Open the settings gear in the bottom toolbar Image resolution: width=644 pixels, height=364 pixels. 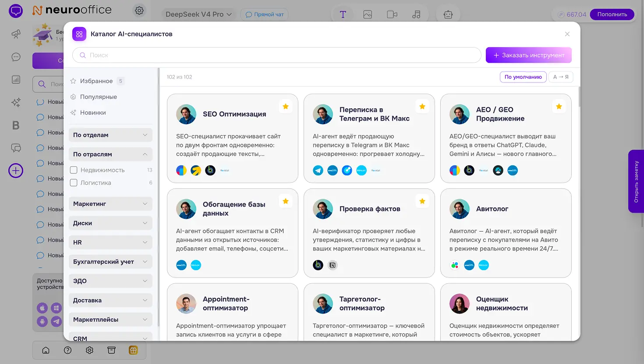pos(89,350)
